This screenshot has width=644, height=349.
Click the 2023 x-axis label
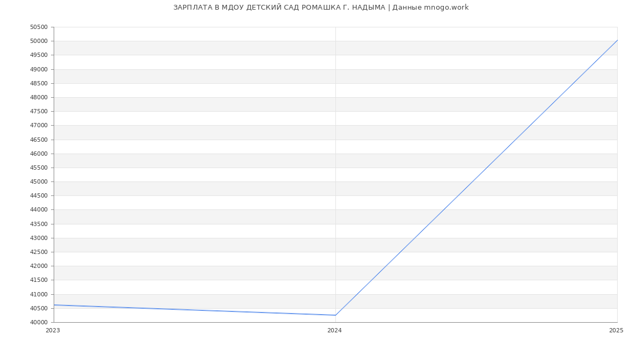click(x=53, y=331)
